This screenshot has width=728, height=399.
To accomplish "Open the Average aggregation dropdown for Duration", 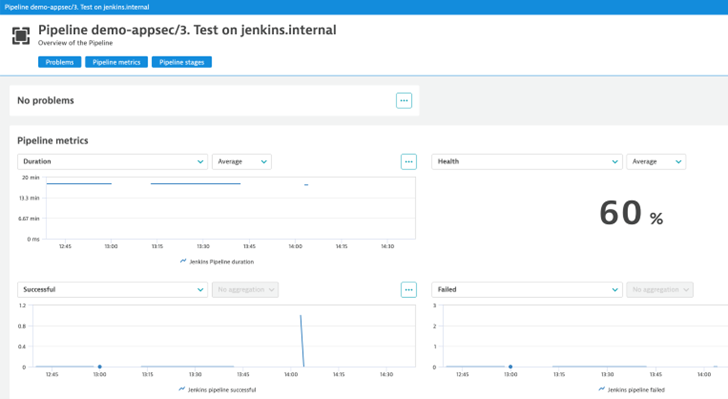I will click(x=242, y=162).
